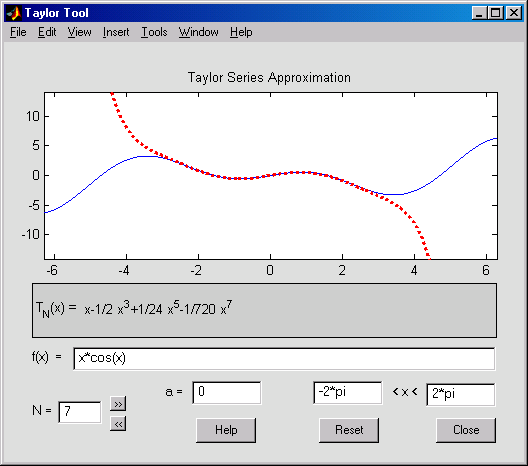Click the N input field showing 7
The image size is (528, 466).
[80, 412]
